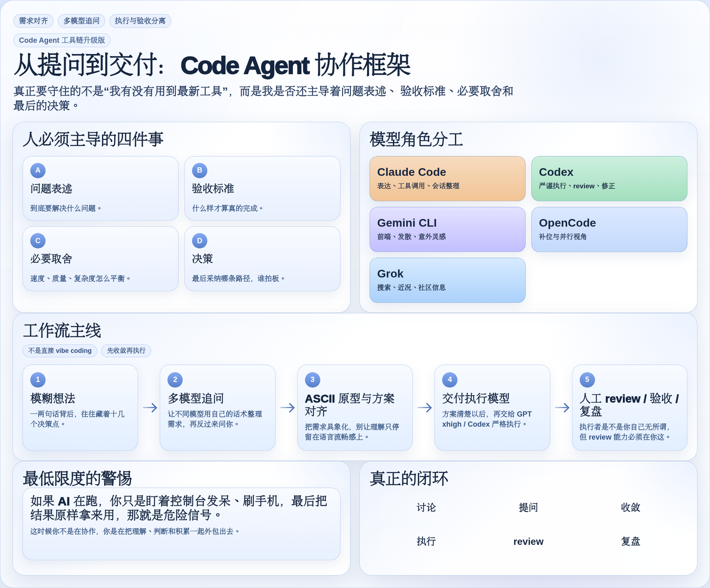Click the circled A badge on 问题表述 card
Viewport: 710px width, 588px height.
pyautogui.click(x=38, y=171)
